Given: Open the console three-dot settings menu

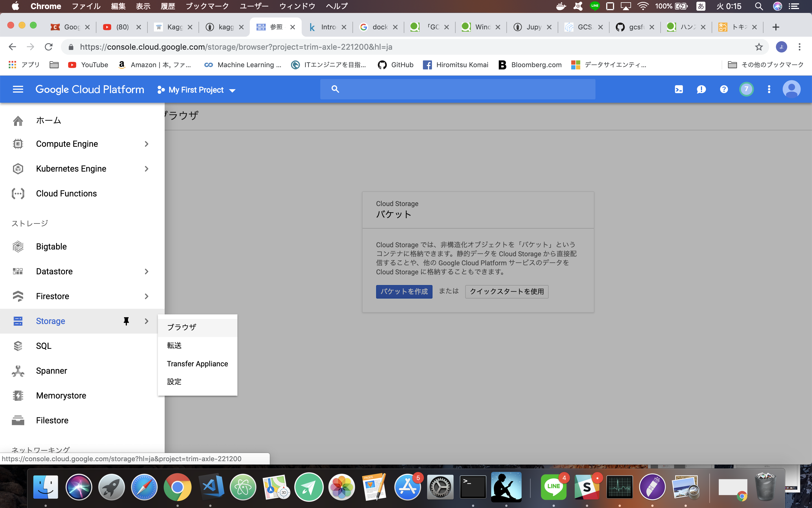Looking at the screenshot, I should click(769, 89).
